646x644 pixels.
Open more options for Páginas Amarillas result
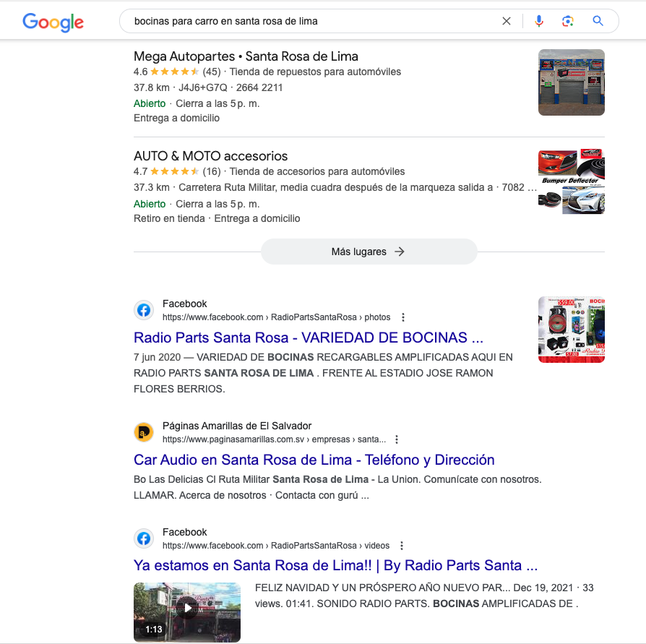[x=396, y=439]
